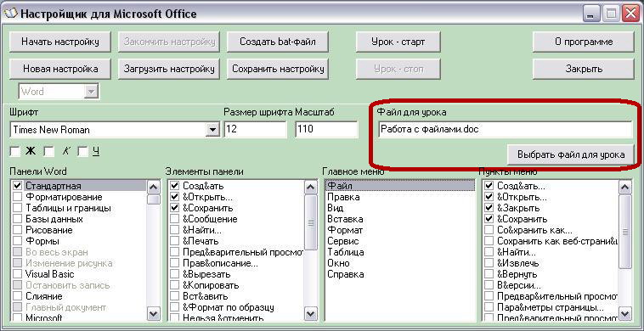Click Элементы панели scroll up arrow
Image resolution: width=644 pixels, height=331 pixels.
(311, 188)
